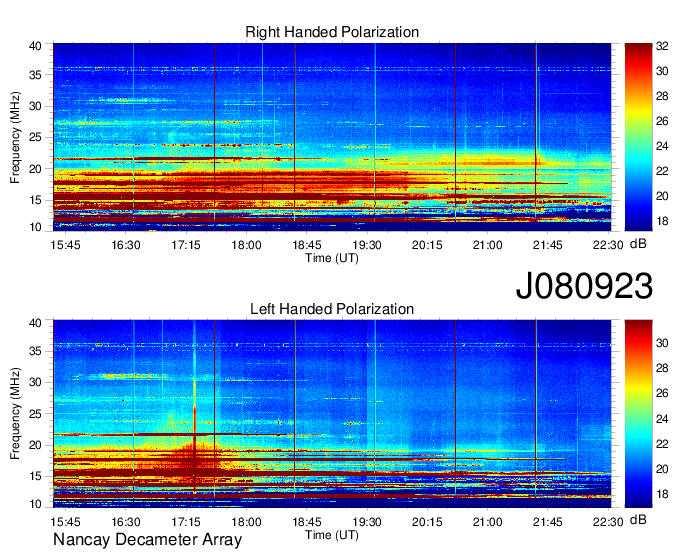Viewport: 680px width, 552px height.
Task: Click the 20 MHz tick on left-handed plot
Action: 35,445
